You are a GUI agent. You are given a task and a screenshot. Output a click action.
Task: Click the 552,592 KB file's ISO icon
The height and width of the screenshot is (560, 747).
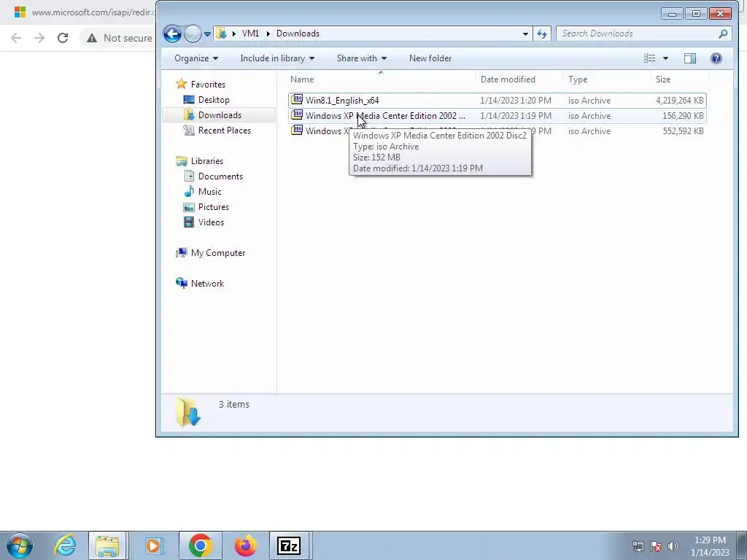tap(297, 130)
